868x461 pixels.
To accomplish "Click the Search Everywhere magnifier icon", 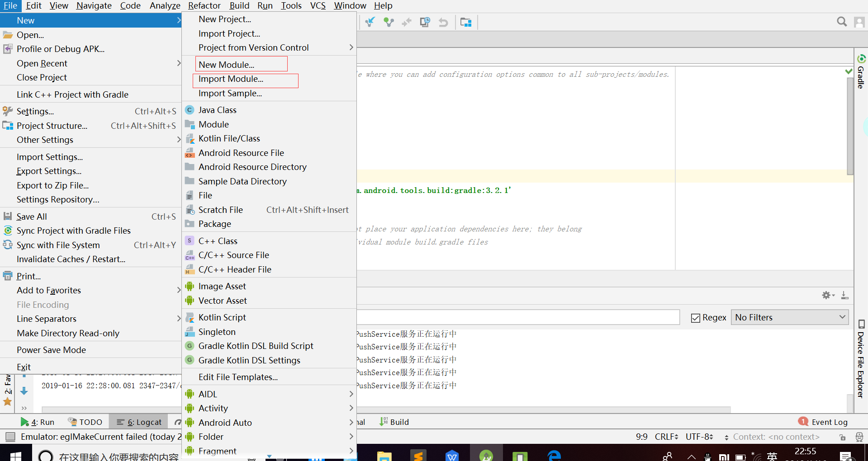I will click(x=842, y=22).
